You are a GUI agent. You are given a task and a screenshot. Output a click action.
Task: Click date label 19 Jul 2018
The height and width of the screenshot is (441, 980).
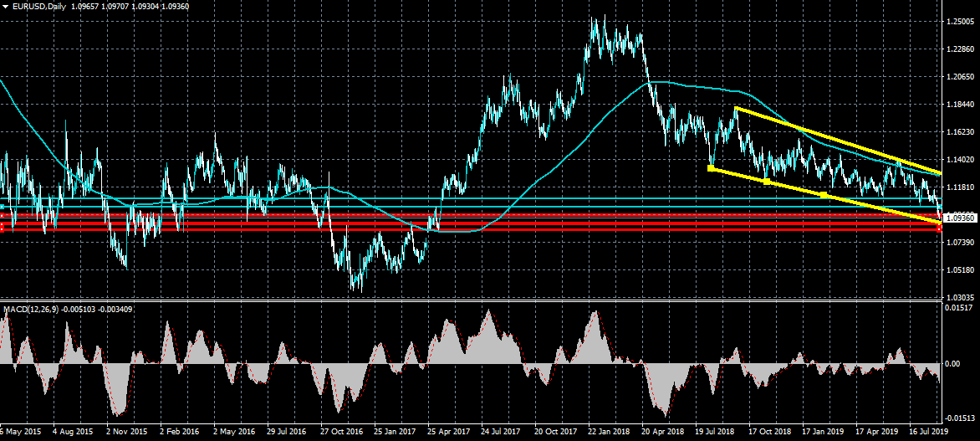pyautogui.click(x=717, y=432)
